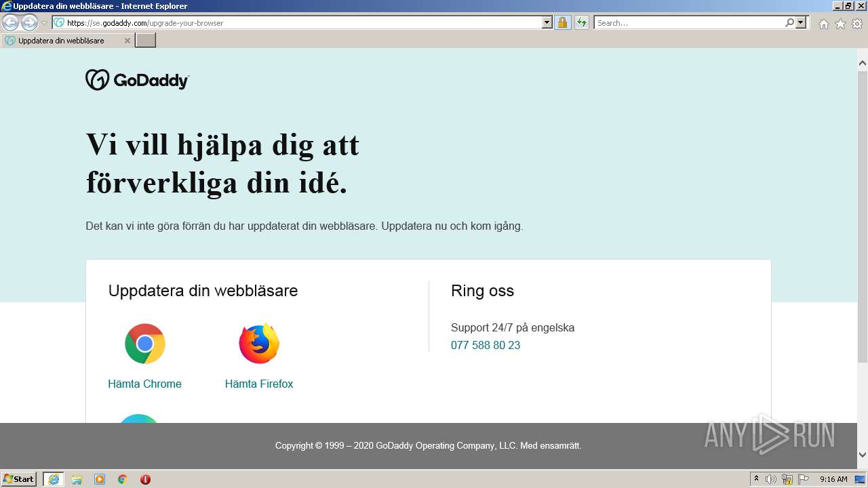The width and height of the screenshot is (868, 488).
Task: Show hidden system tray icons
Action: 756,479
